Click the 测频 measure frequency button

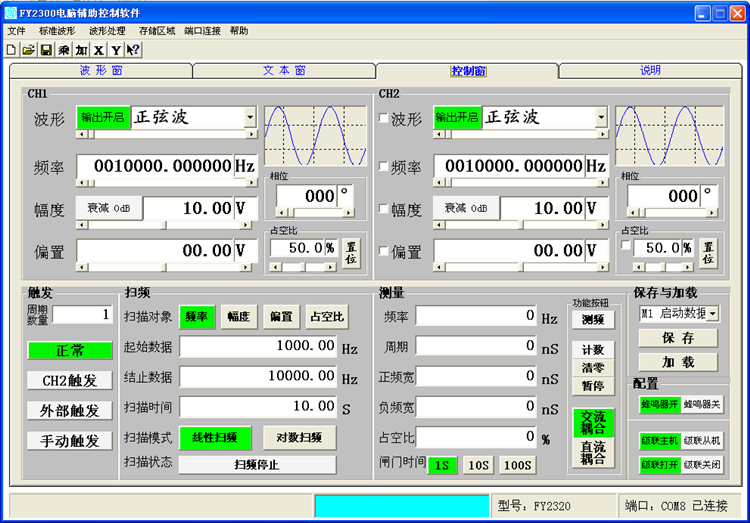click(593, 320)
